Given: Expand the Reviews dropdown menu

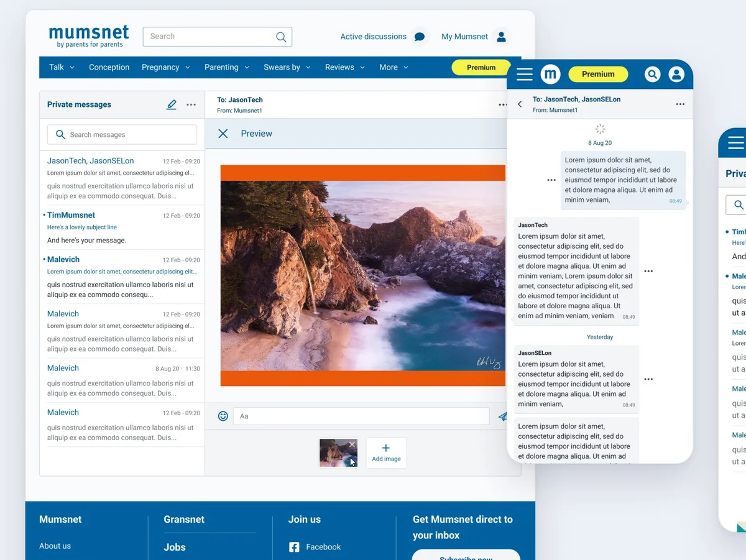Looking at the screenshot, I should click(x=345, y=67).
